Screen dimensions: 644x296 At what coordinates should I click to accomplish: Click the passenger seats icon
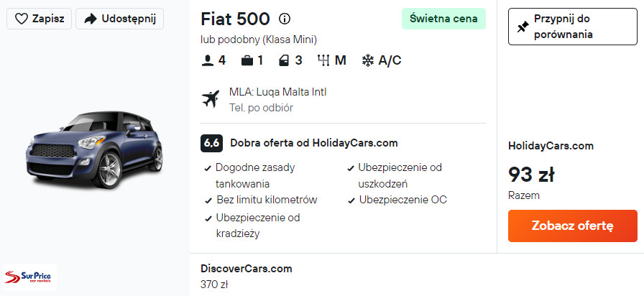pyautogui.click(x=208, y=60)
